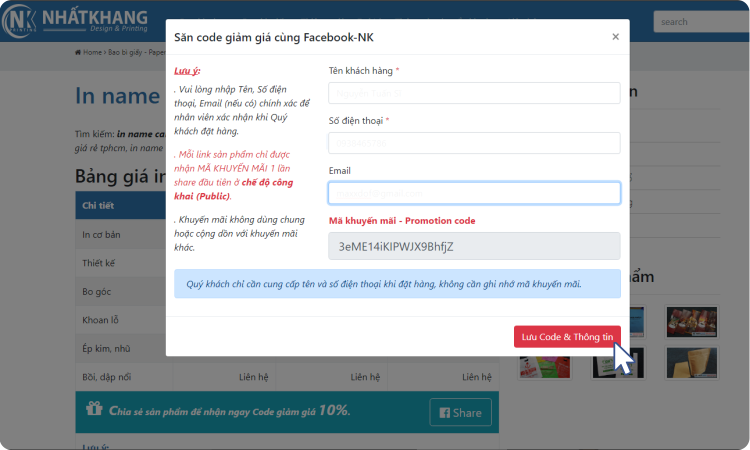This screenshot has width=750, height=450.
Task: Click the 'Lưu ý:' heading in dialog
Action: click(187, 71)
